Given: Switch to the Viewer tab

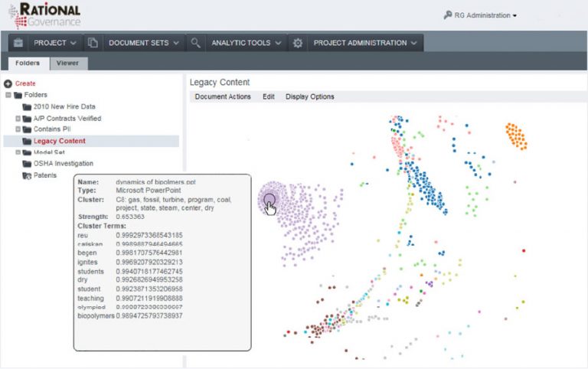Looking at the screenshot, I should pyautogui.click(x=70, y=64).
